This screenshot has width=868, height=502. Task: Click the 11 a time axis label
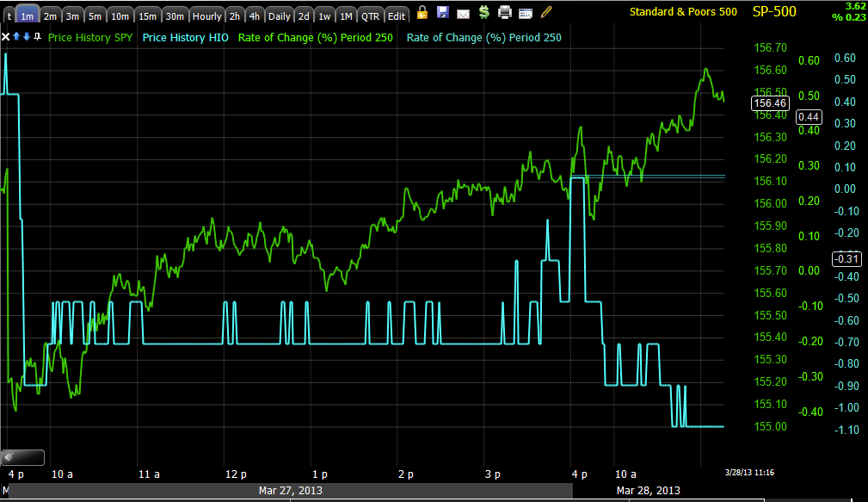tap(149, 474)
